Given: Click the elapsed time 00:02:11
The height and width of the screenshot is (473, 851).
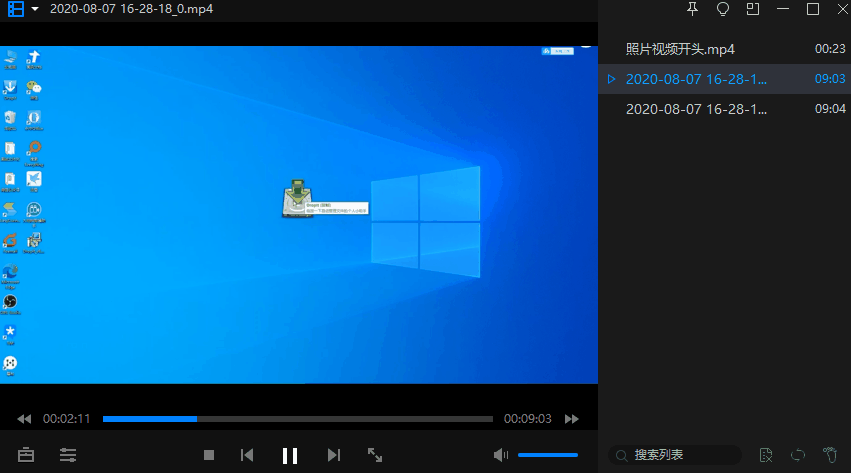Looking at the screenshot, I should [x=66, y=419].
